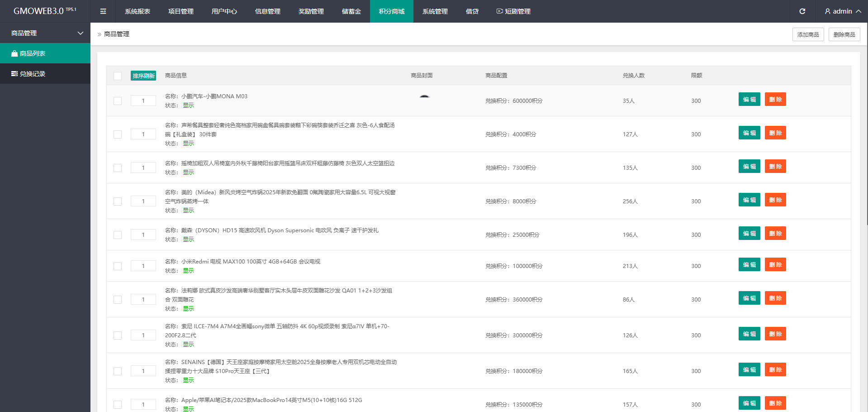Collapse the 商品管理 sidebar section
The height and width of the screenshot is (412, 868).
click(x=81, y=33)
